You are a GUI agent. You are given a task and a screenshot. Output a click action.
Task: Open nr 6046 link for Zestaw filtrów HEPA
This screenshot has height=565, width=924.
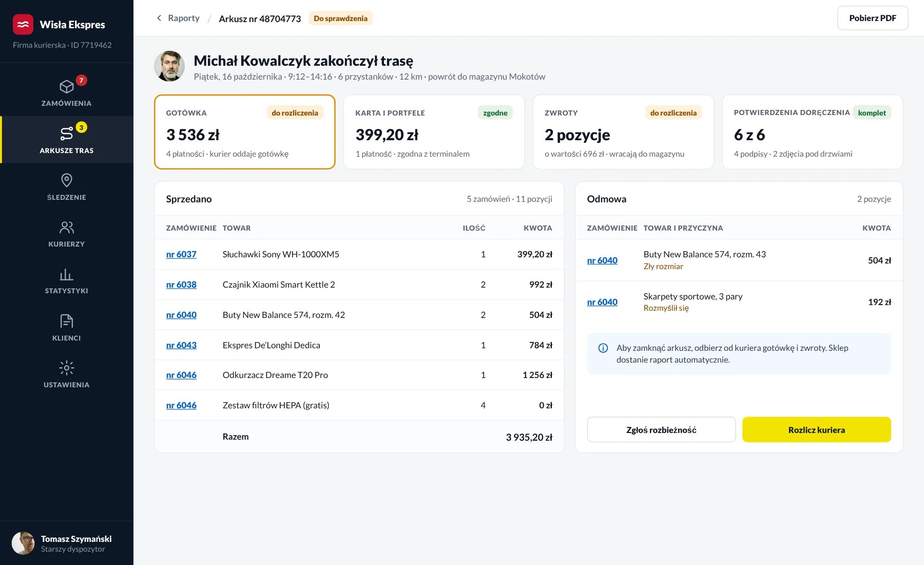pos(181,405)
